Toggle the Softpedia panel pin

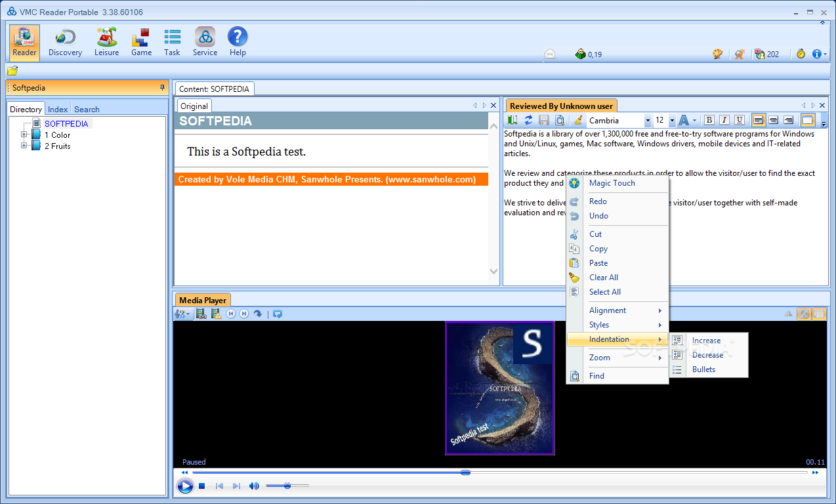coord(162,87)
